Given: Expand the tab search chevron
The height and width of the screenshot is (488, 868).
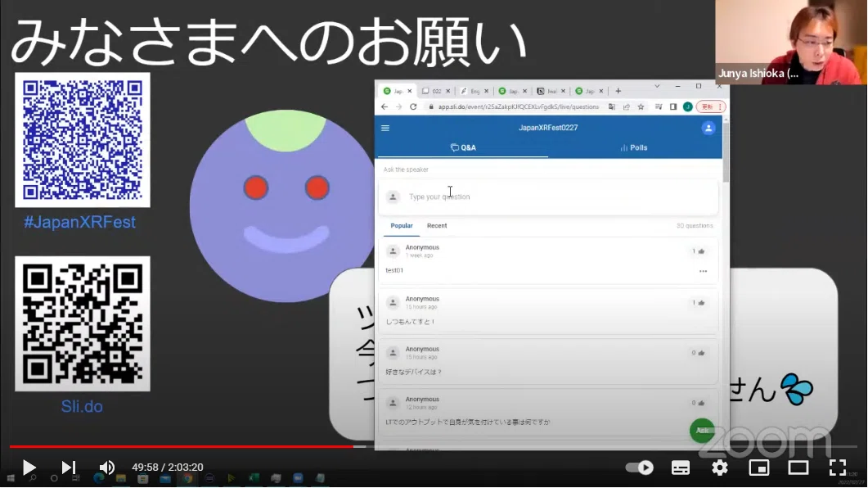Looking at the screenshot, I should pos(657,87).
